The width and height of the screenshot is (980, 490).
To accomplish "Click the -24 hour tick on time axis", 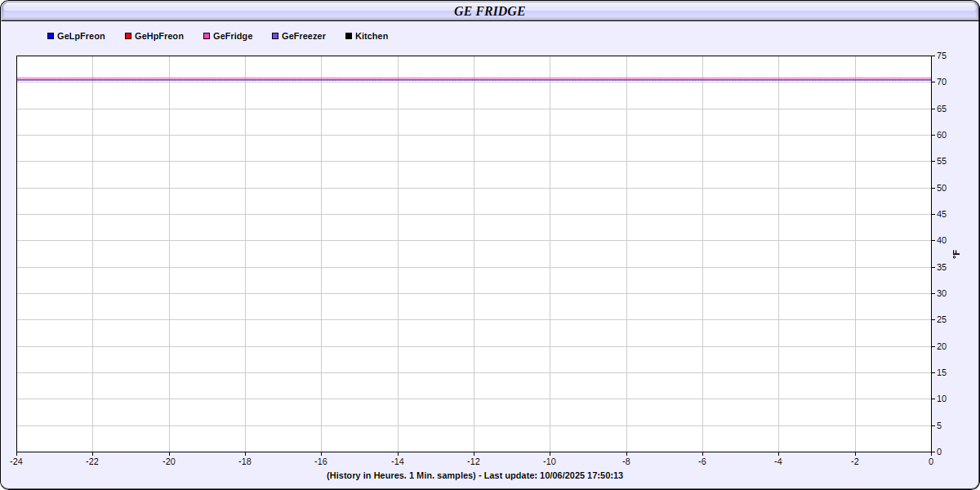I will 16,461.
